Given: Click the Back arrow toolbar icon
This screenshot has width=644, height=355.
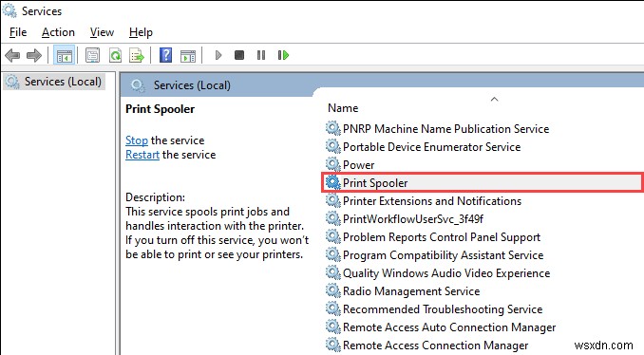Looking at the screenshot, I should tap(12, 55).
